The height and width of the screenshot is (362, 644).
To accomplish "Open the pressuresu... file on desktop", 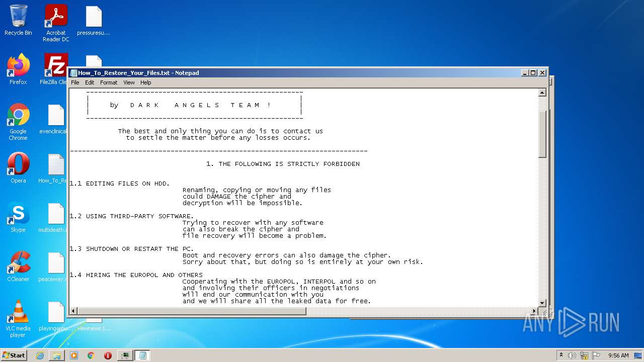I will click(x=94, y=20).
